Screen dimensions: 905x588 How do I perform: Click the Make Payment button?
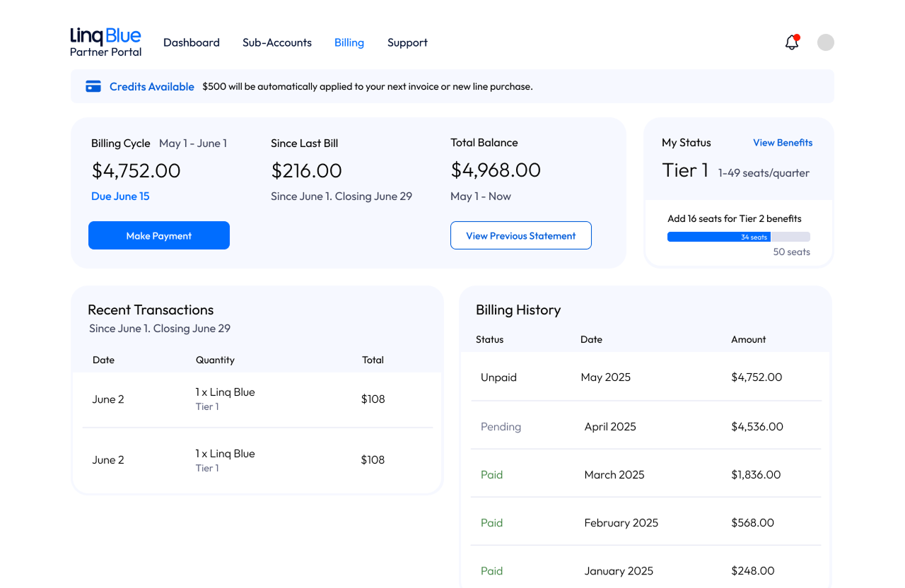point(159,235)
